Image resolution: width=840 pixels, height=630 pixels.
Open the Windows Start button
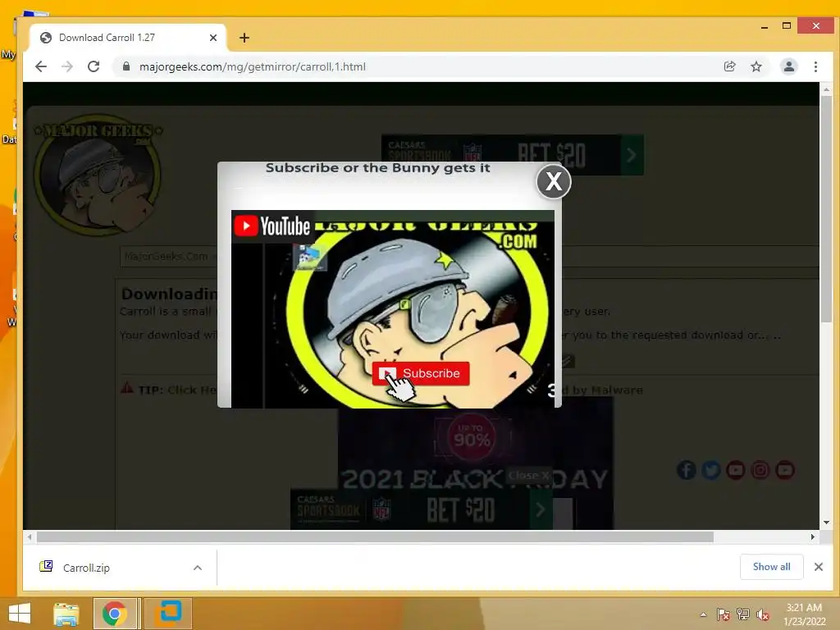pyautogui.click(x=20, y=614)
